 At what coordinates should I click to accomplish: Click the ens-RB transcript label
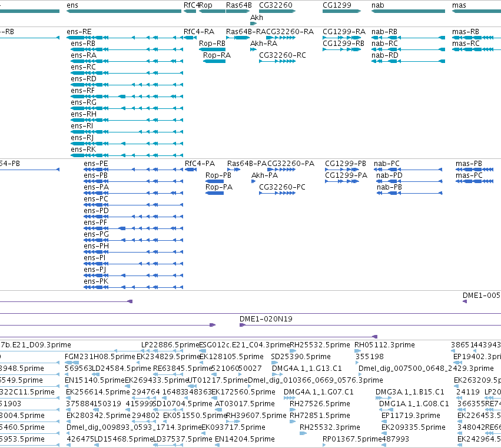coord(83,44)
